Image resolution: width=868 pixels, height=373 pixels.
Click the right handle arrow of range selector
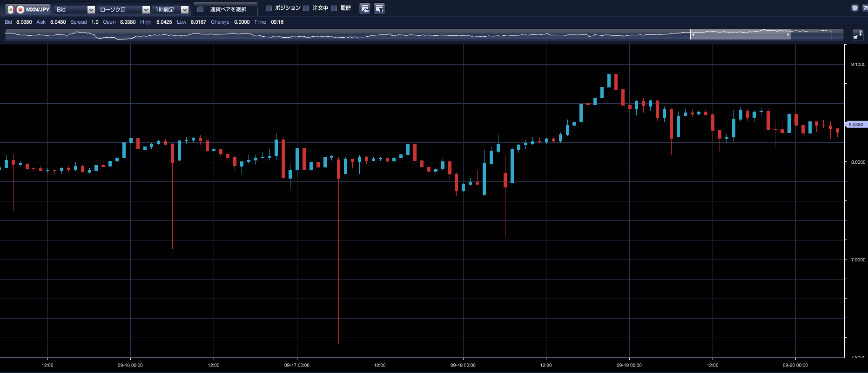788,35
